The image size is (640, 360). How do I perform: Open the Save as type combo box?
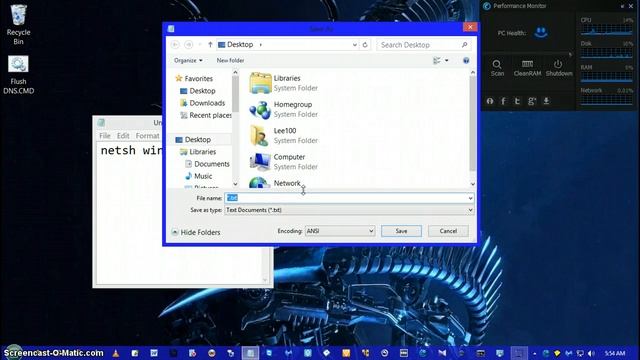(349, 210)
